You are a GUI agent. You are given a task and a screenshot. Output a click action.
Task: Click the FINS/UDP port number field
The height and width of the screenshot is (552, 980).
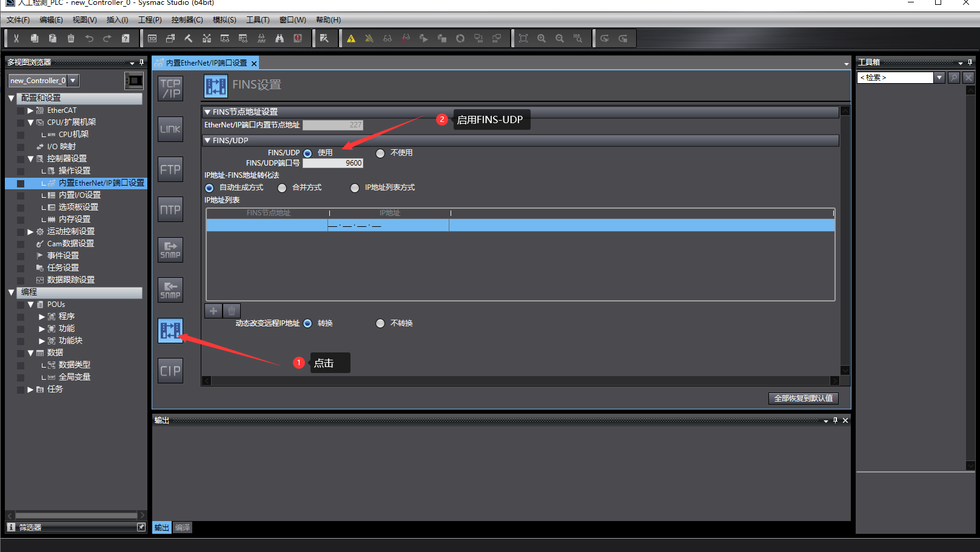click(x=333, y=163)
